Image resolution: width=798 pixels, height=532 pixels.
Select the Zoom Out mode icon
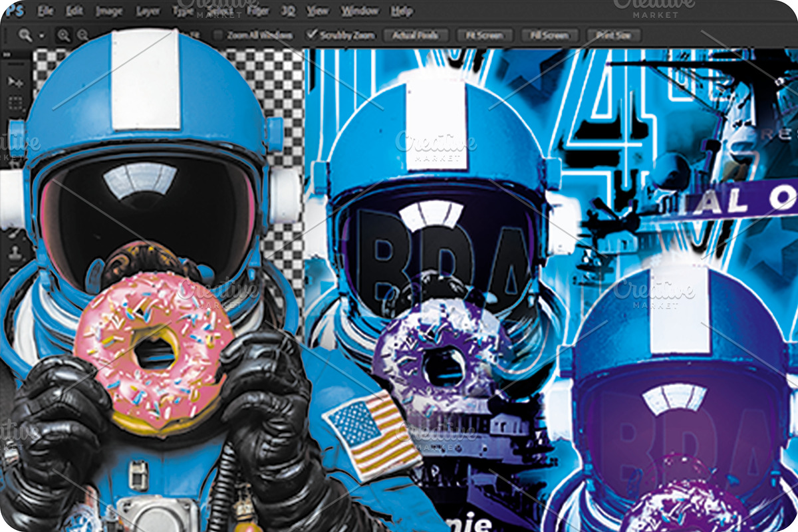tap(82, 35)
